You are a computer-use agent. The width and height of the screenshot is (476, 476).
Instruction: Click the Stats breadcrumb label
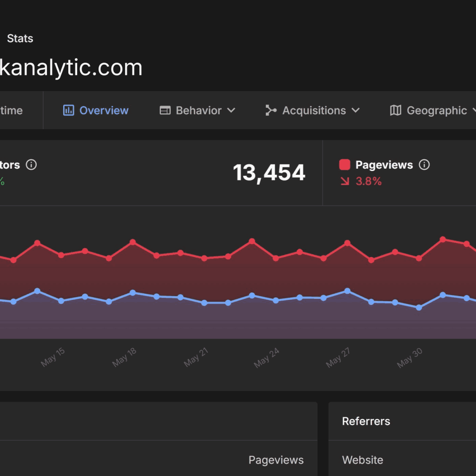click(x=20, y=39)
